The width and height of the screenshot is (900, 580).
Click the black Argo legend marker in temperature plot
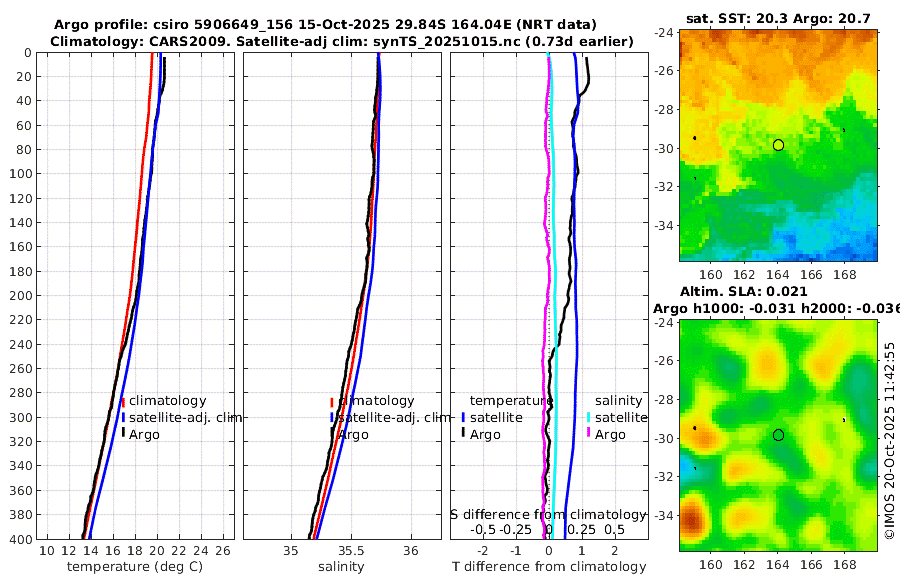[x=123, y=434]
